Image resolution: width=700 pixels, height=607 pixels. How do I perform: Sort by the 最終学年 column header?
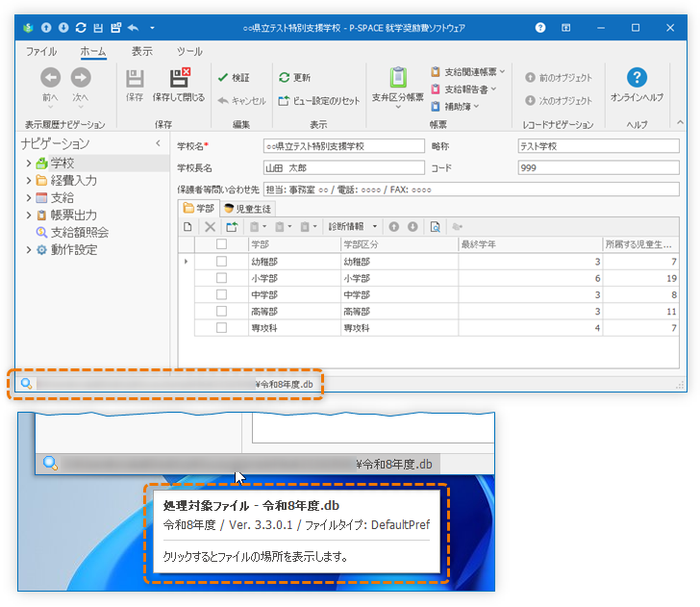(530, 244)
